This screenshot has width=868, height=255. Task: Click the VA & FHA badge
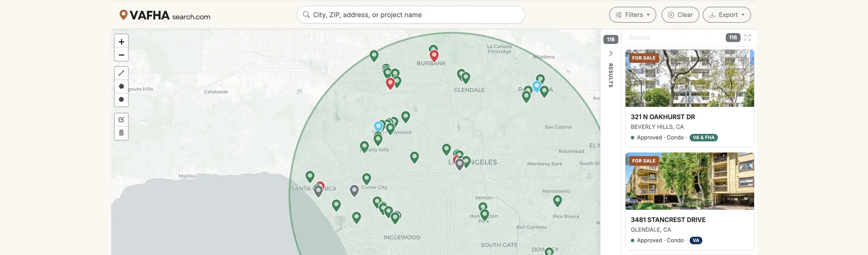coord(703,138)
